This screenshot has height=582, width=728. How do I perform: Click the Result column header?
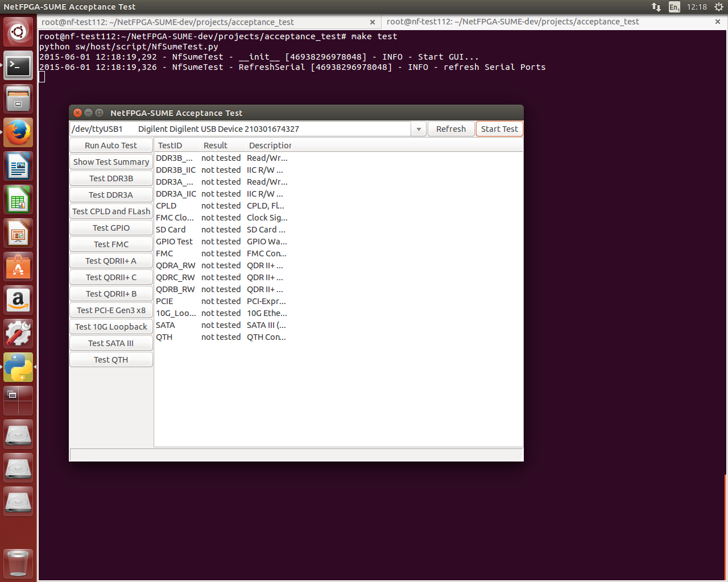pos(216,145)
